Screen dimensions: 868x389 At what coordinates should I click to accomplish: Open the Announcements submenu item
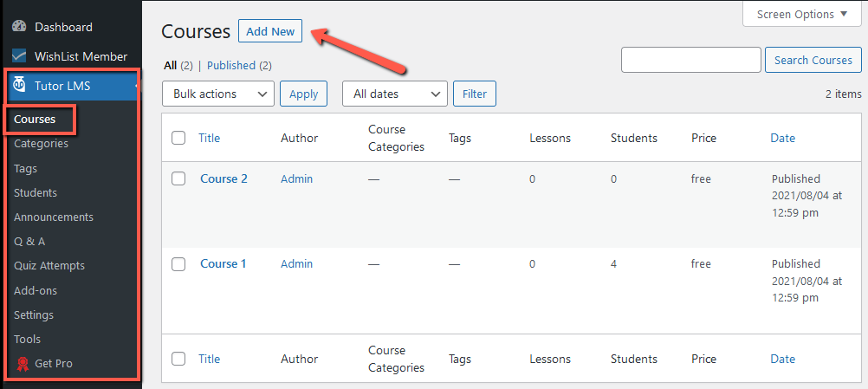54,217
